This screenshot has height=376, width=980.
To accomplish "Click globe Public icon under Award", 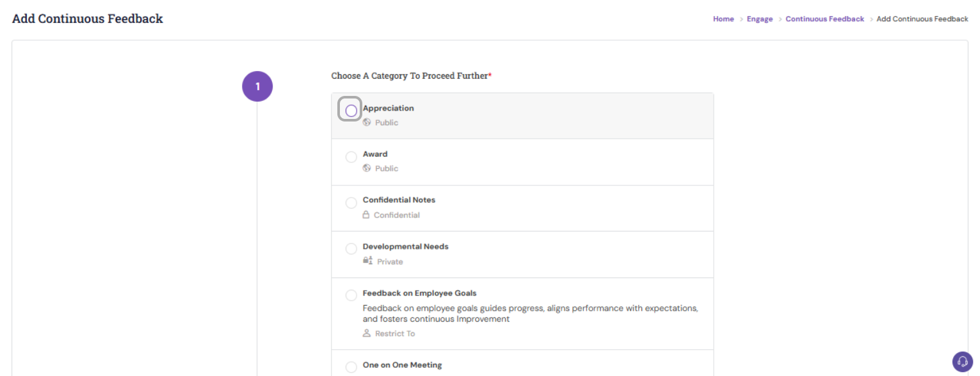I will (x=367, y=168).
